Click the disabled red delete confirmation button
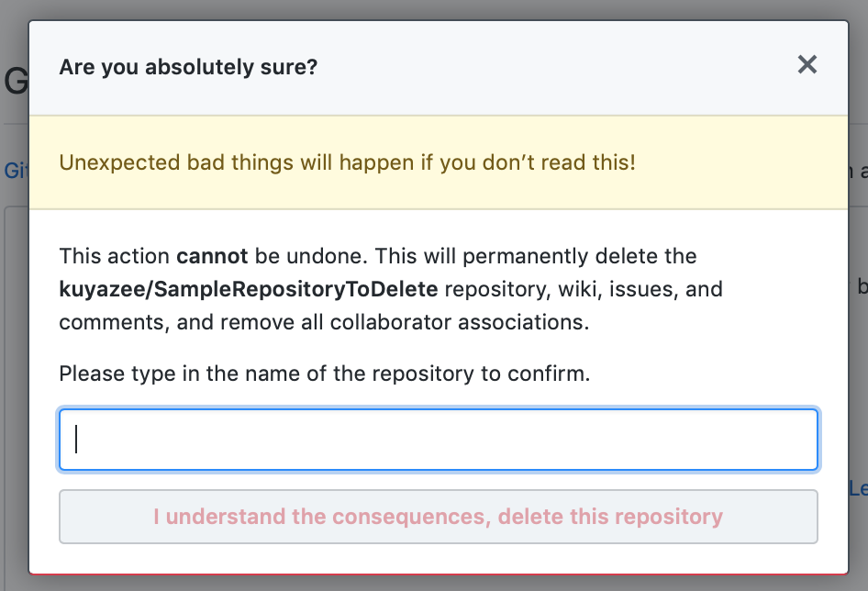Screen dimensions: 868x591 point(439,516)
